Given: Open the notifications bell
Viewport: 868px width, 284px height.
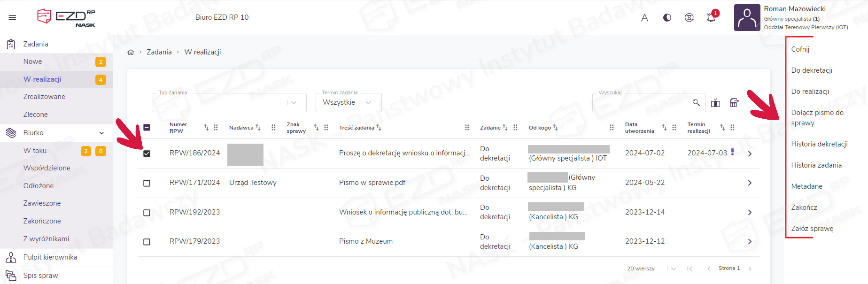Looking at the screenshot, I should 711,18.
